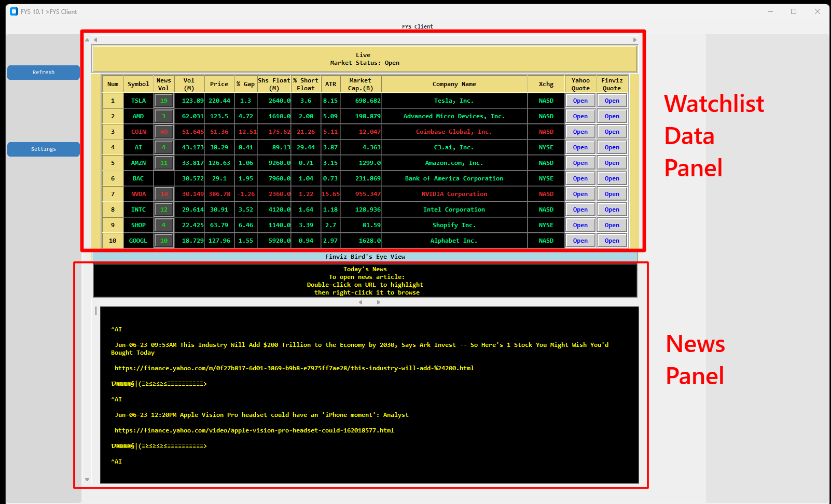Screen dimensions: 831x504
Task: Open Yahoo Quote for AMD
Action: pyautogui.click(x=580, y=116)
